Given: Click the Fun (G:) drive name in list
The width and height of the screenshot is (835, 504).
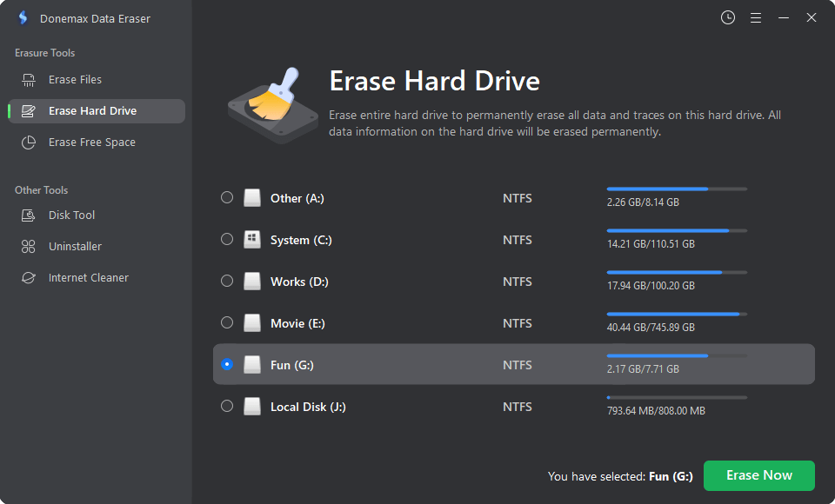Looking at the screenshot, I should pos(292,365).
